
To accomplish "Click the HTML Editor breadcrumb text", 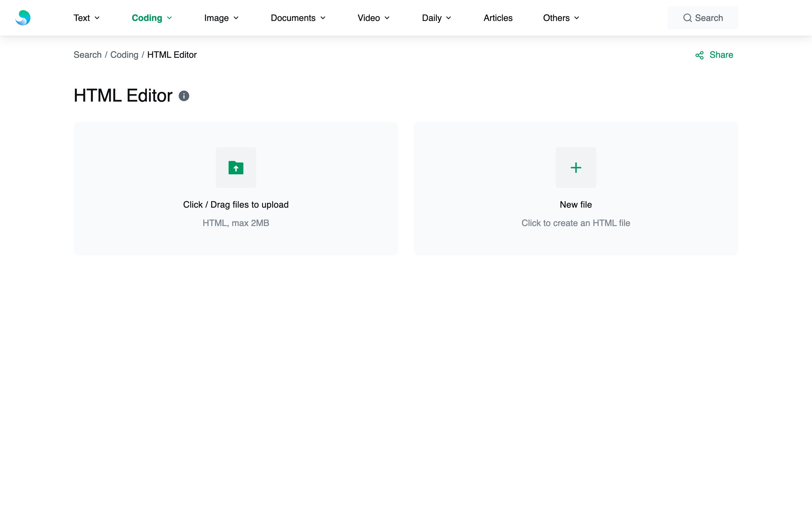I will point(172,55).
